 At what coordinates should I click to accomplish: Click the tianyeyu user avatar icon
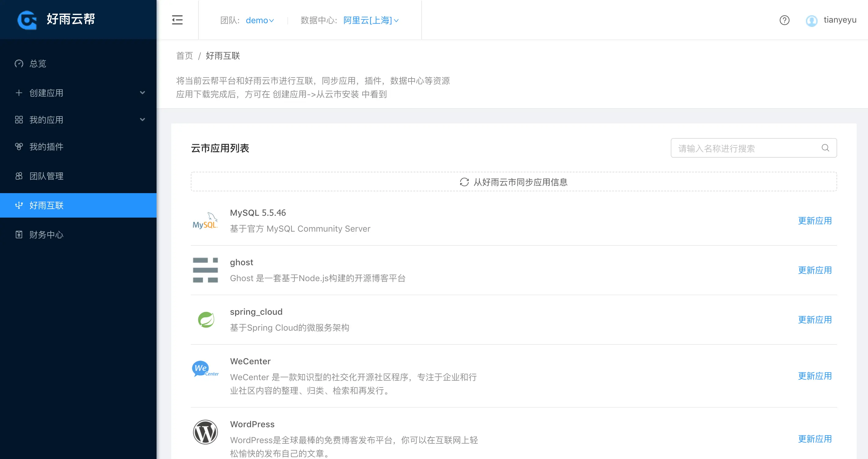(811, 20)
